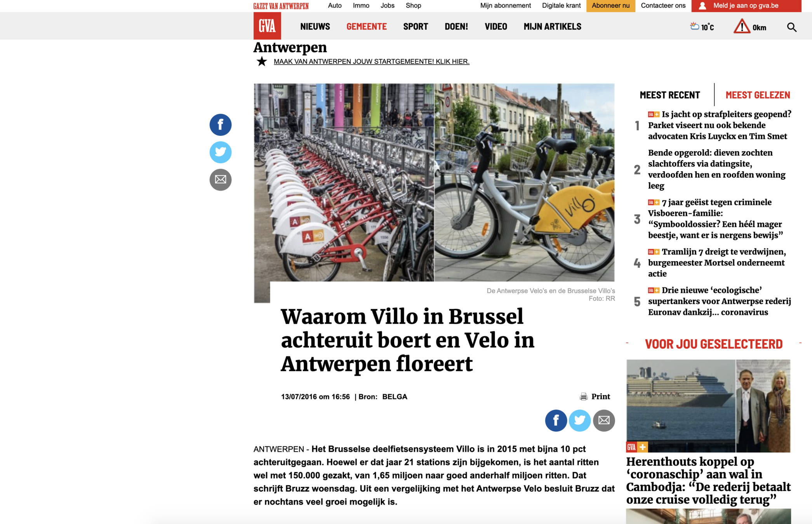Click the GVA logo home icon
The height and width of the screenshot is (524, 812).
[267, 26]
